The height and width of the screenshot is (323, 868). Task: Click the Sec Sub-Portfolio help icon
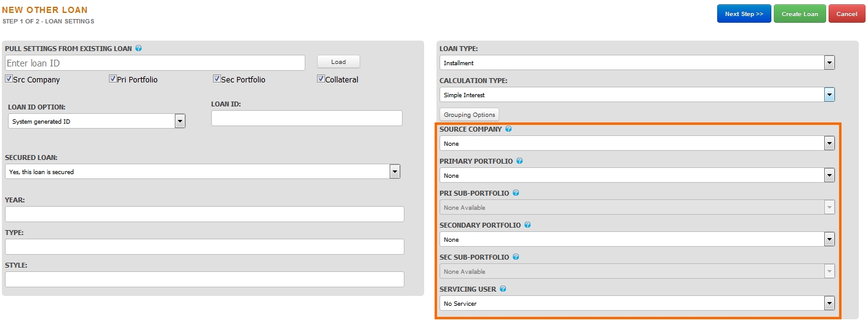[x=516, y=257]
